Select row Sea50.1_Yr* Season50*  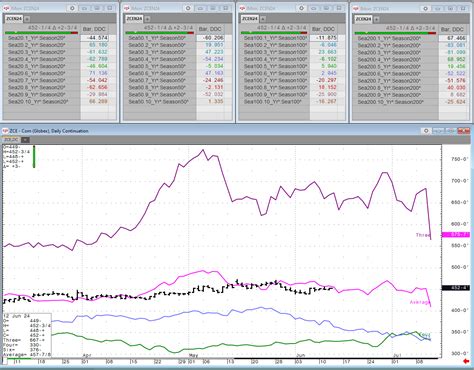point(160,38)
